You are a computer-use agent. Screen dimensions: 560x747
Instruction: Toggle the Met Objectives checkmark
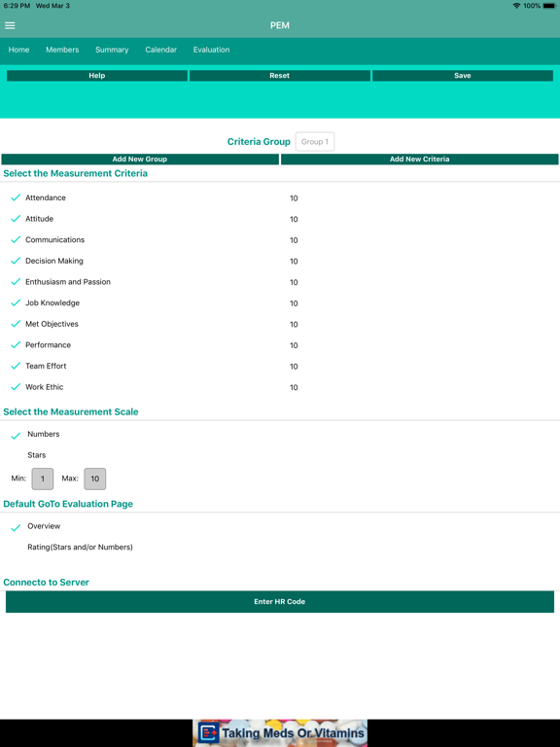[x=16, y=324]
